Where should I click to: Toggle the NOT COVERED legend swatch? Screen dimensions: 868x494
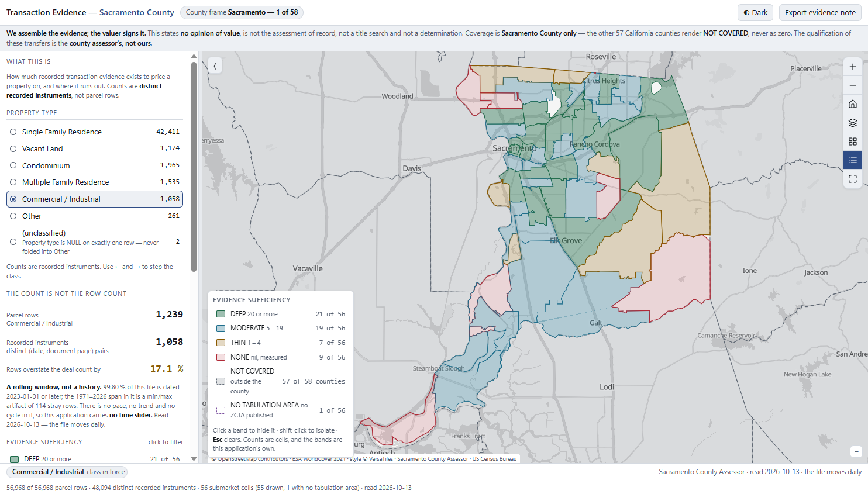(x=221, y=381)
